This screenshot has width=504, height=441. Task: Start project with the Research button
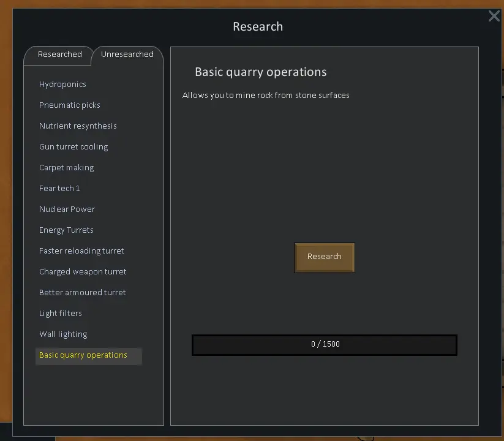[x=325, y=257]
